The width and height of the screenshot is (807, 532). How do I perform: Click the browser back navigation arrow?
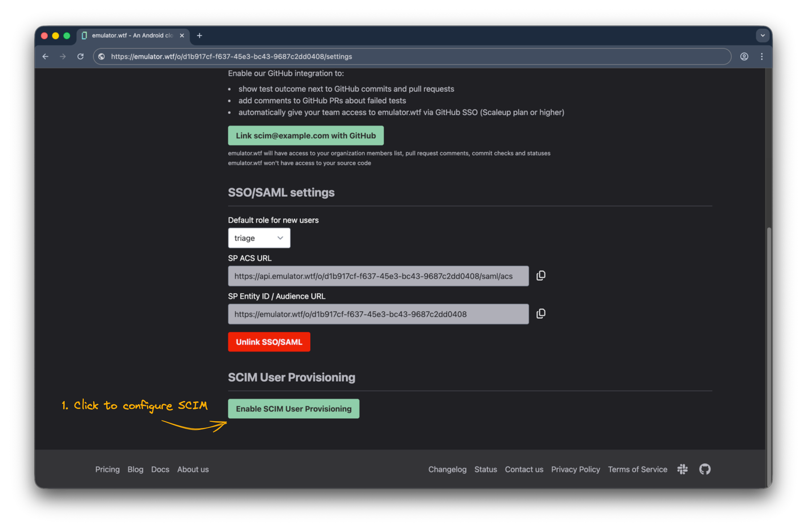[x=45, y=56]
